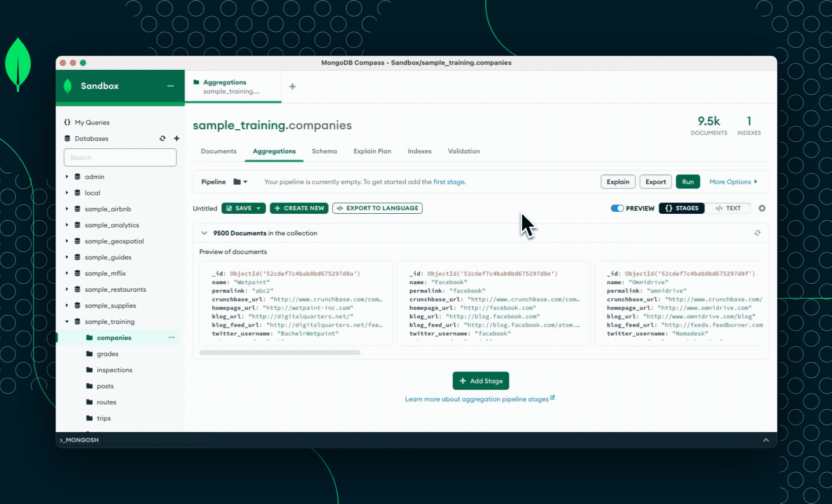This screenshot has height=504, width=832.
Task: Expand the admin database tree
Action: 67,177
